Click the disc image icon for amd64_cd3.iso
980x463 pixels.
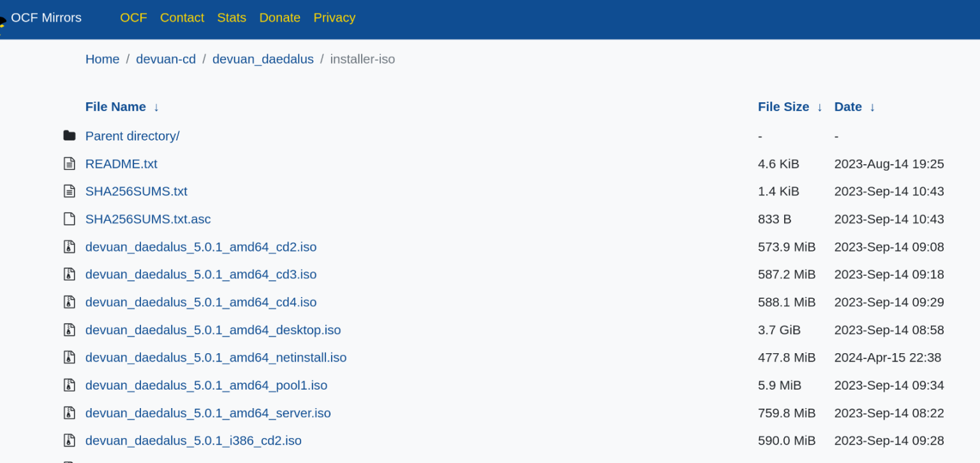(x=69, y=274)
